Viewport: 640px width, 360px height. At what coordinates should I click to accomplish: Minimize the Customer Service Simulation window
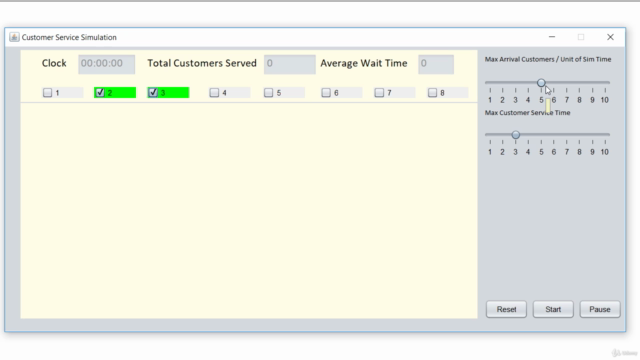[x=552, y=37]
